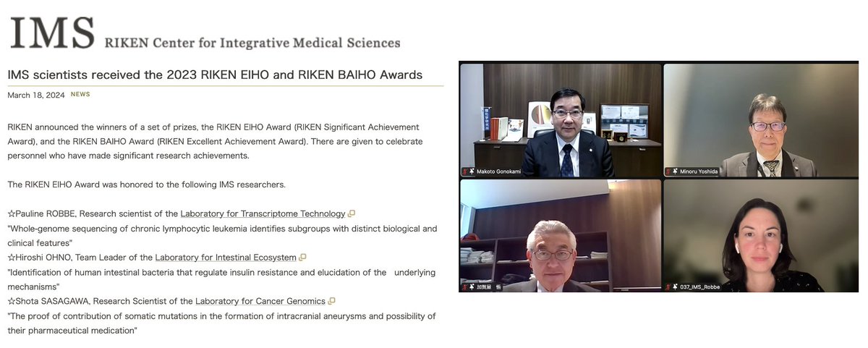Open the Laboratory for Cancer Genomics link
The height and width of the screenshot is (348, 868).
[x=260, y=301]
